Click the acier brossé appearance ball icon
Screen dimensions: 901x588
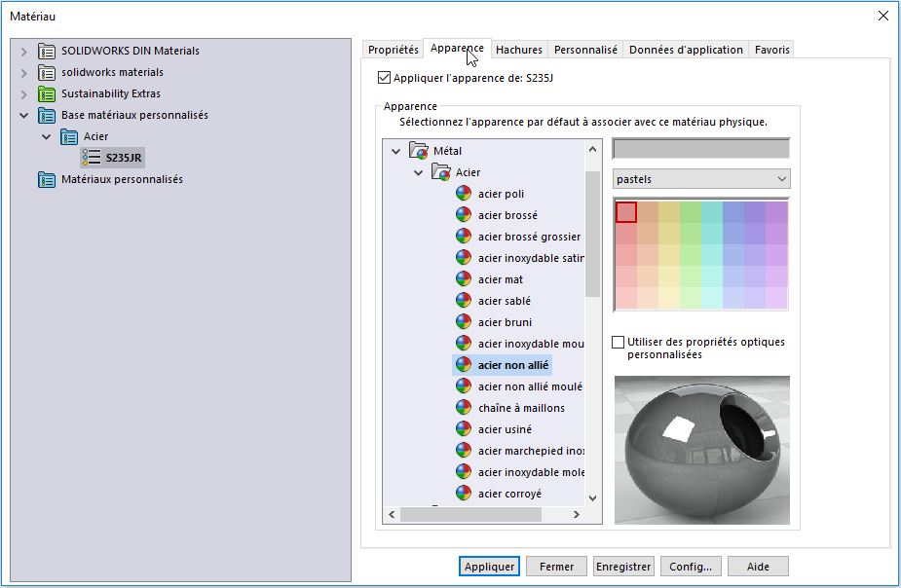pos(464,215)
